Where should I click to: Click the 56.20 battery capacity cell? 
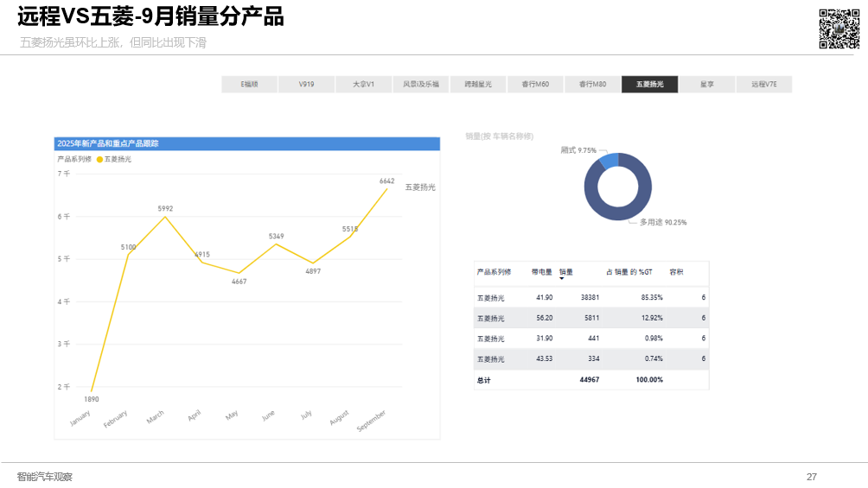pos(544,318)
